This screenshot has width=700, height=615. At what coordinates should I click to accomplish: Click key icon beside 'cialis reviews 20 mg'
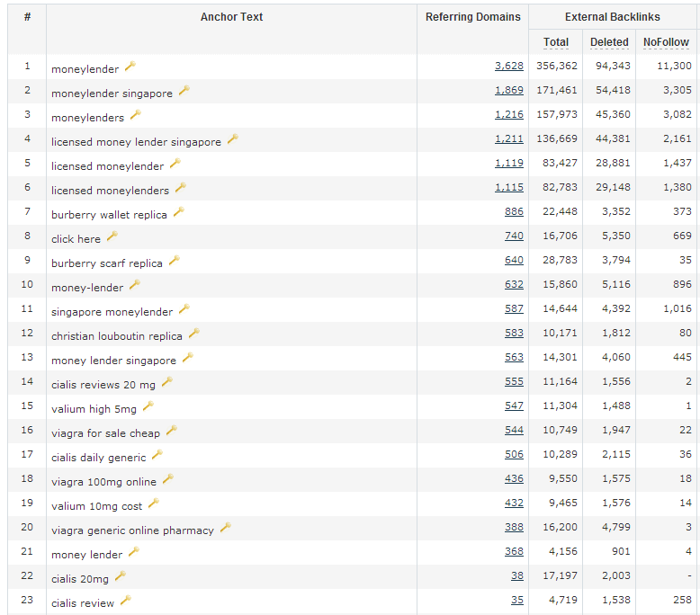[x=167, y=382]
